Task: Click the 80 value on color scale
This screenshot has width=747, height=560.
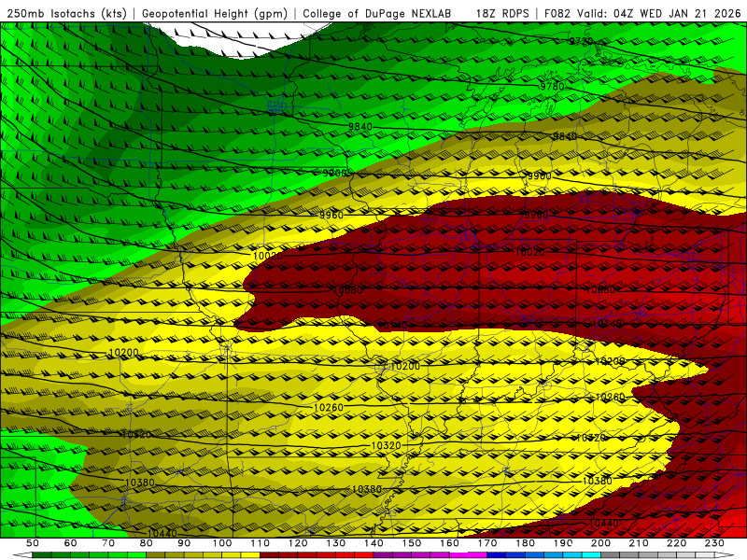Action: click(147, 542)
